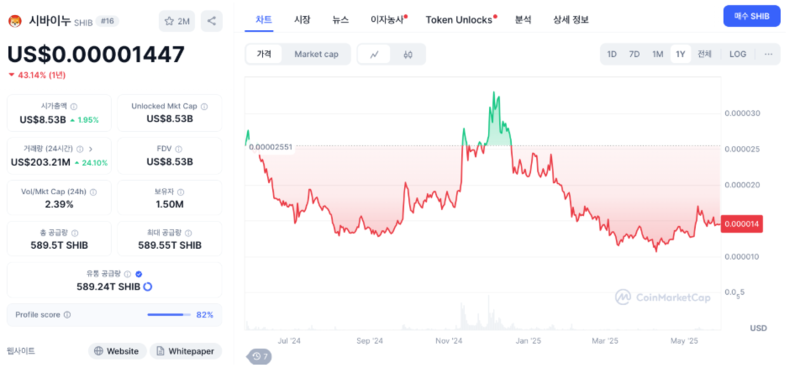Click the star watchlist icon

[169, 21]
